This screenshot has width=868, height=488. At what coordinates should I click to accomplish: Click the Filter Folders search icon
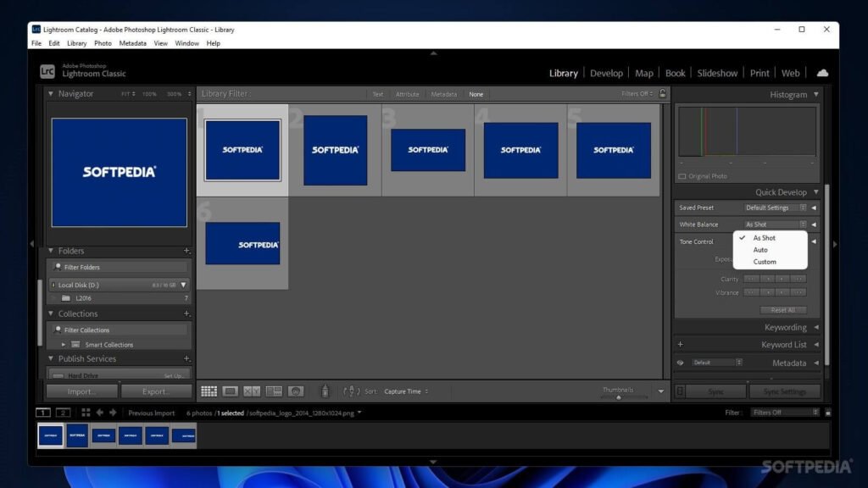(x=58, y=267)
